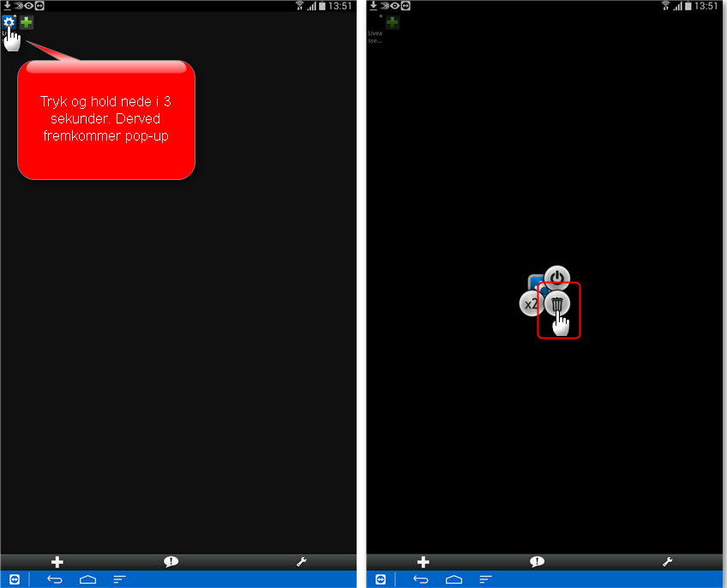727x588 pixels.
Task: Open wrench settings in right bottom bar
Action: [x=667, y=562]
